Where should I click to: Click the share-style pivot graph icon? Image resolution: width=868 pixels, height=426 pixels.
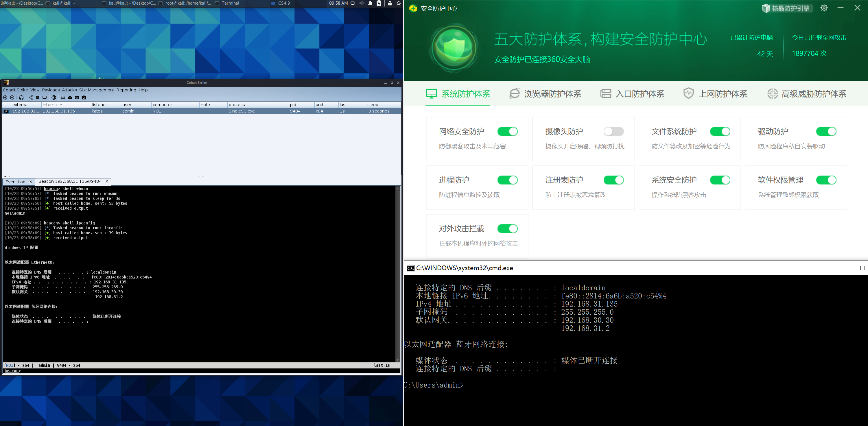31,97
